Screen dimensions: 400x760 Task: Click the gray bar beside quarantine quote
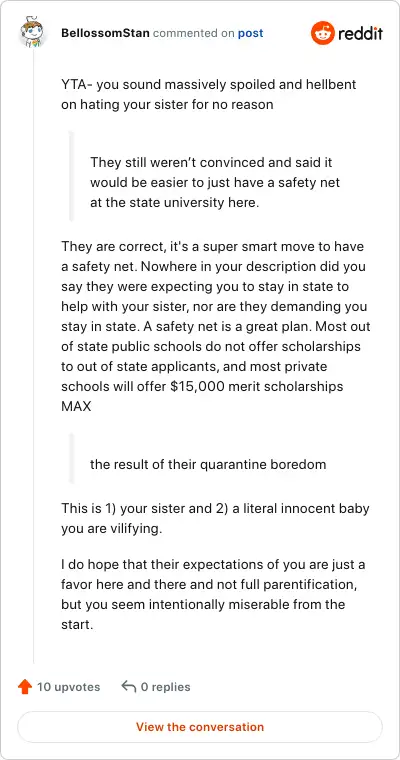point(71,458)
